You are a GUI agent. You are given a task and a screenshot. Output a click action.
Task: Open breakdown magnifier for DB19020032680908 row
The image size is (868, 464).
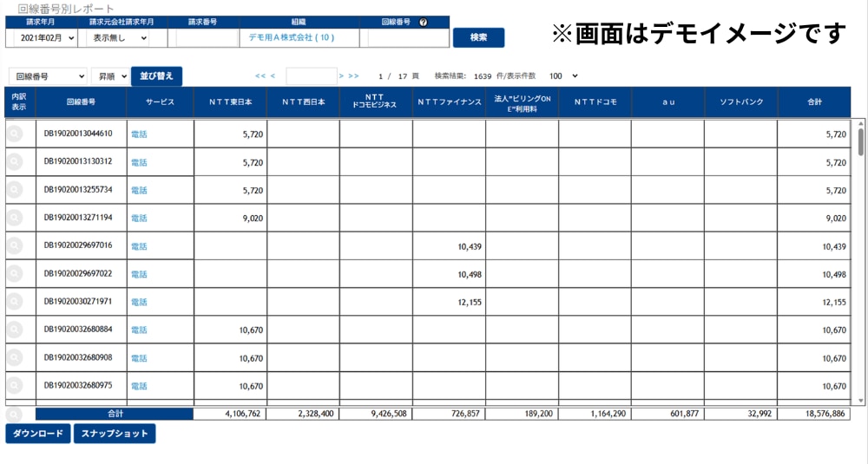click(x=15, y=358)
